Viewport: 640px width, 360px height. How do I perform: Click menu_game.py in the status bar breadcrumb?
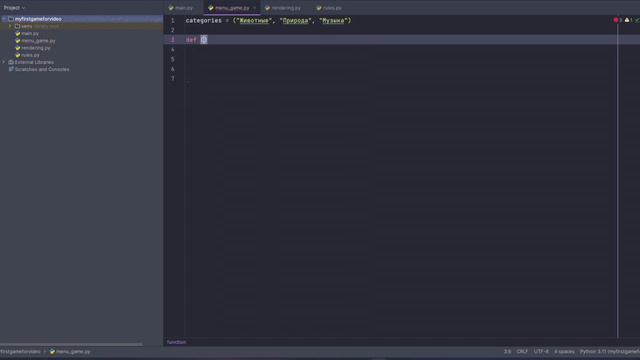click(70, 351)
